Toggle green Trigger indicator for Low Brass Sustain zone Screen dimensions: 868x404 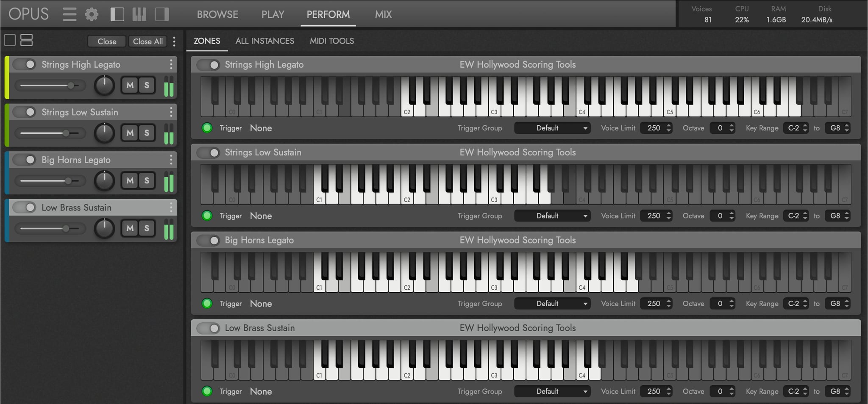pyautogui.click(x=207, y=391)
